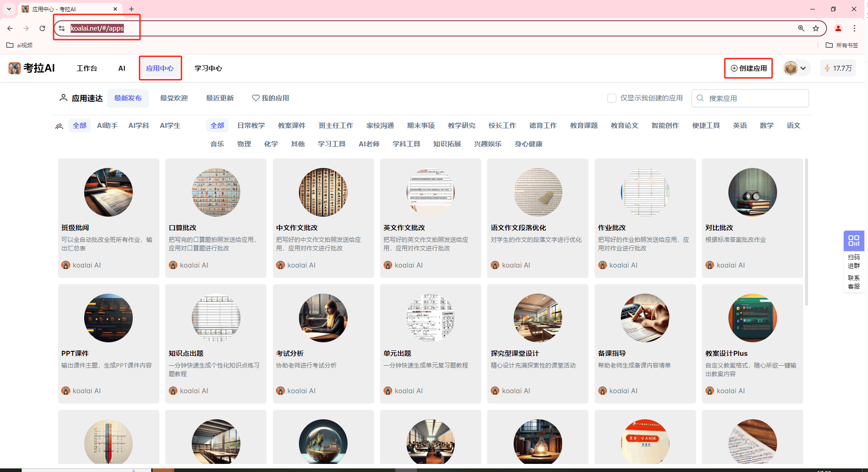Screen dimensions: 868x472
Task: Open the 对比批改 app image
Action: [x=753, y=192]
